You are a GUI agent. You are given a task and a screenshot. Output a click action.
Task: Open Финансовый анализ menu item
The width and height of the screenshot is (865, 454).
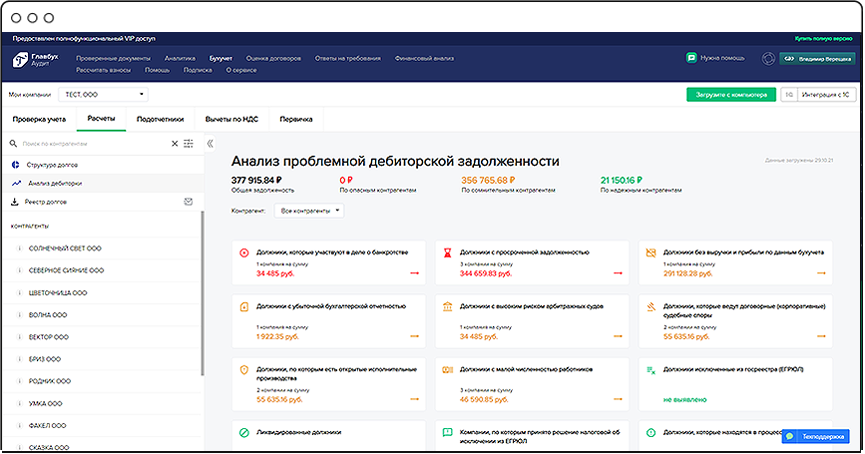pos(424,58)
